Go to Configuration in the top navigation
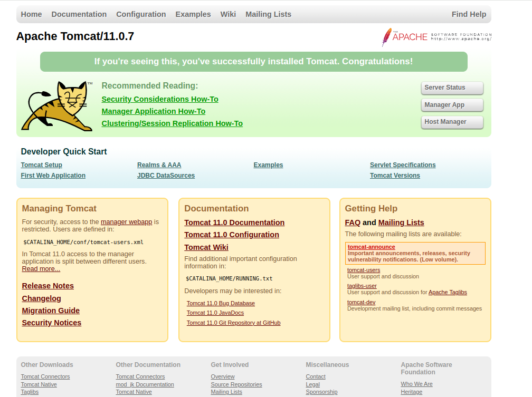Screen dimensions: 532x397 141,14
